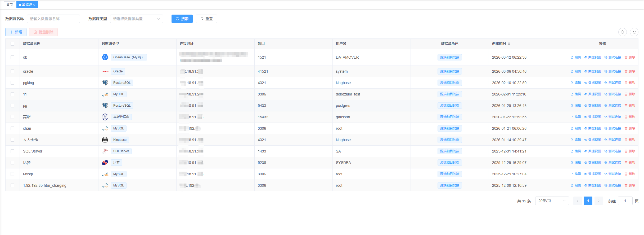Close the 数据源 tab
This screenshot has width=644, height=235.
click(x=34, y=5)
